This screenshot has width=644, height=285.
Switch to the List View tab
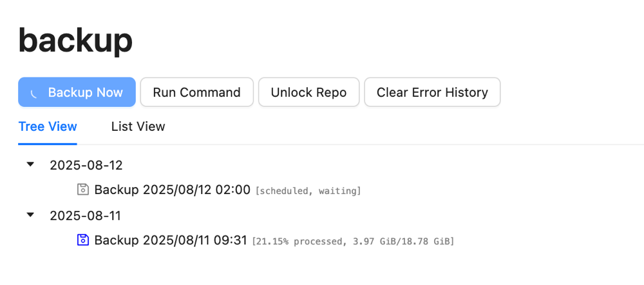138,126
